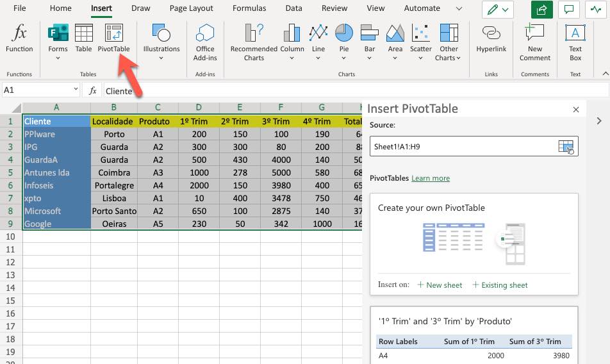Viewport: 610px width, 364px height.
Task: Show more ribbon tabs chevron
Action: coord(459,8)
